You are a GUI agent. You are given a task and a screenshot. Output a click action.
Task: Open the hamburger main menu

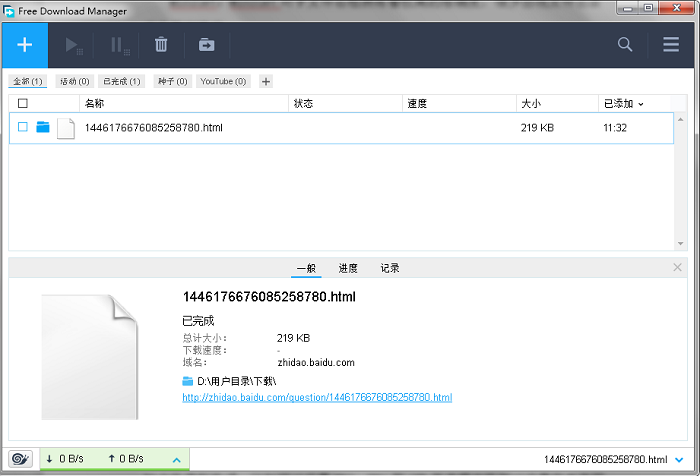click(671, 44)
